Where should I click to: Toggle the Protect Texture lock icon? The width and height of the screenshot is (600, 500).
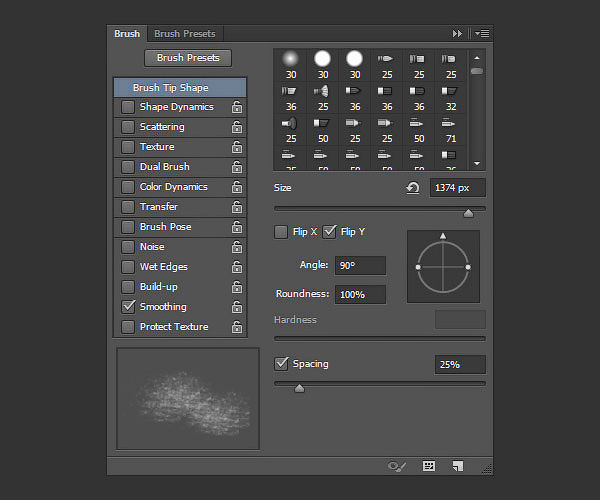[237, 327]
